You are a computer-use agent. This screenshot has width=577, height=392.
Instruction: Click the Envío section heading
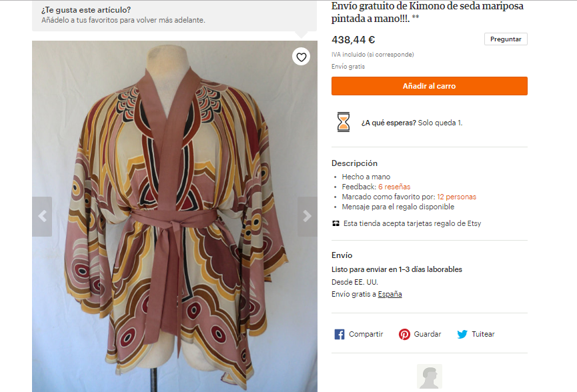[x=342, y=255]
